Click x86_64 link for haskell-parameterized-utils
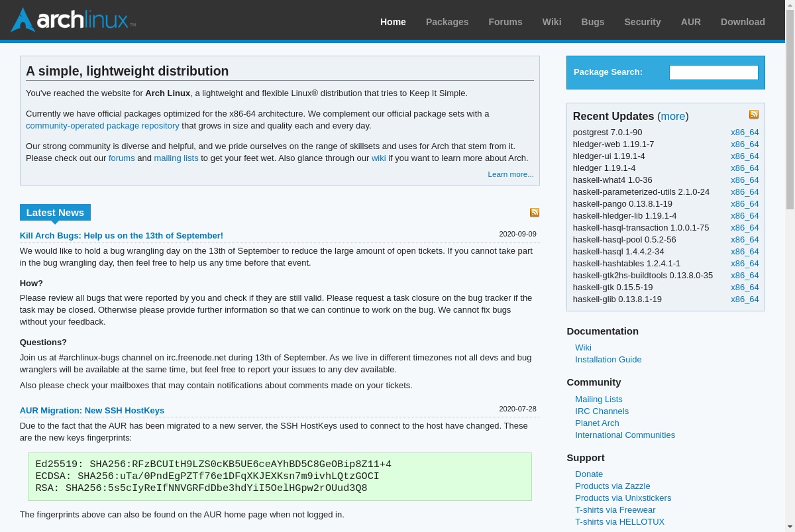The width and height of the screenshot is (795, 532). [x=745, y=192]
